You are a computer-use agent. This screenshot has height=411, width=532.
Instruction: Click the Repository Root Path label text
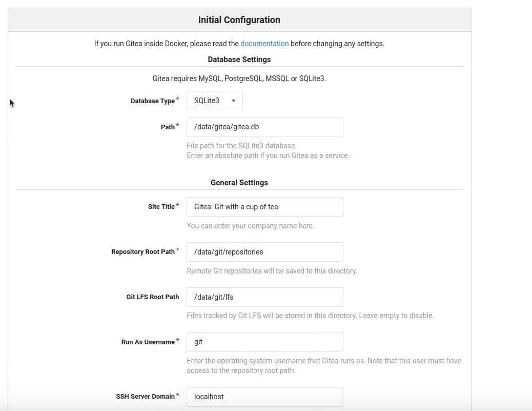click(142, 251)
